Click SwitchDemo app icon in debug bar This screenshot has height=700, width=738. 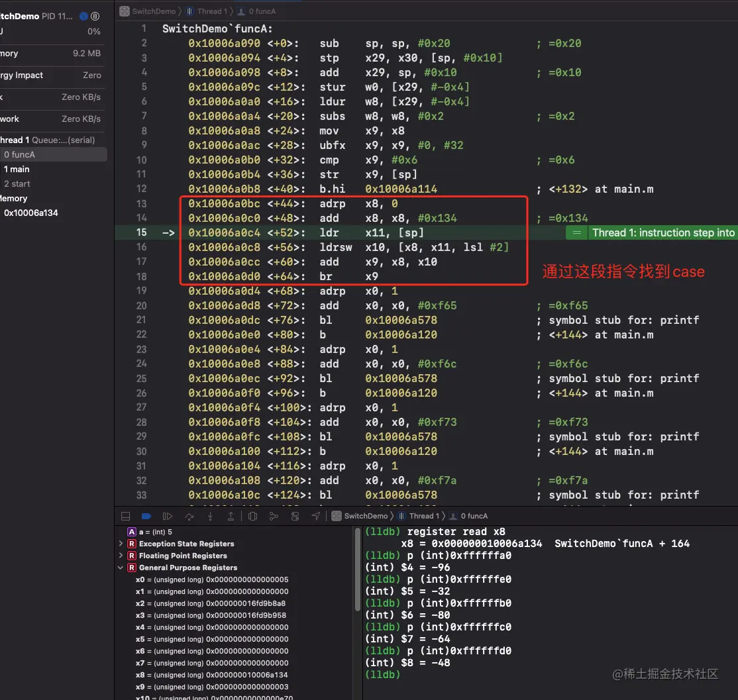(337, 516)
